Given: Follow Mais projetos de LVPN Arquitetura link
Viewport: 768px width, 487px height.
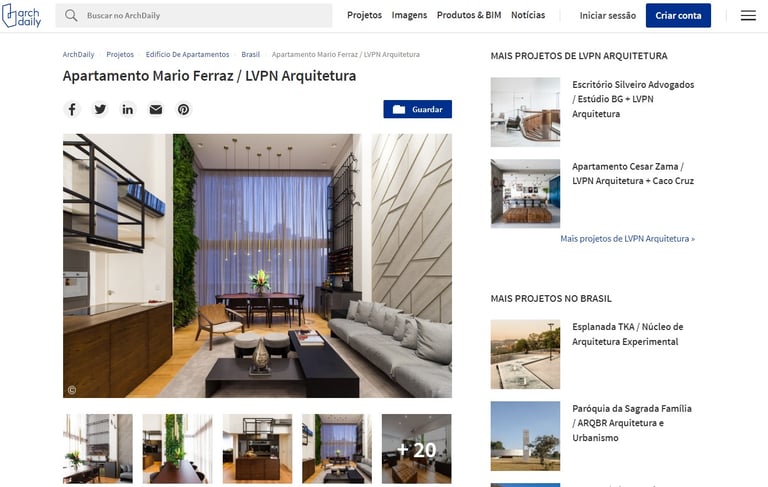Looking at the screenshot, I should (x=627, y=239).
